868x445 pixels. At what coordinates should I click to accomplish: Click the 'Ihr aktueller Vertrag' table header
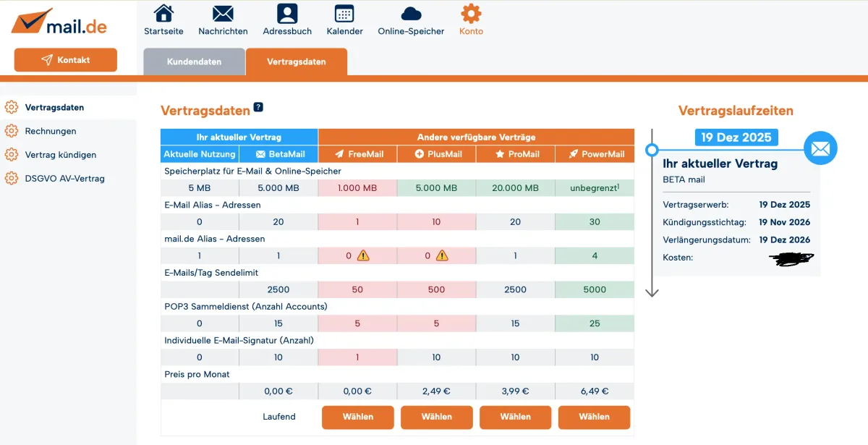click(x=239, y=137)
